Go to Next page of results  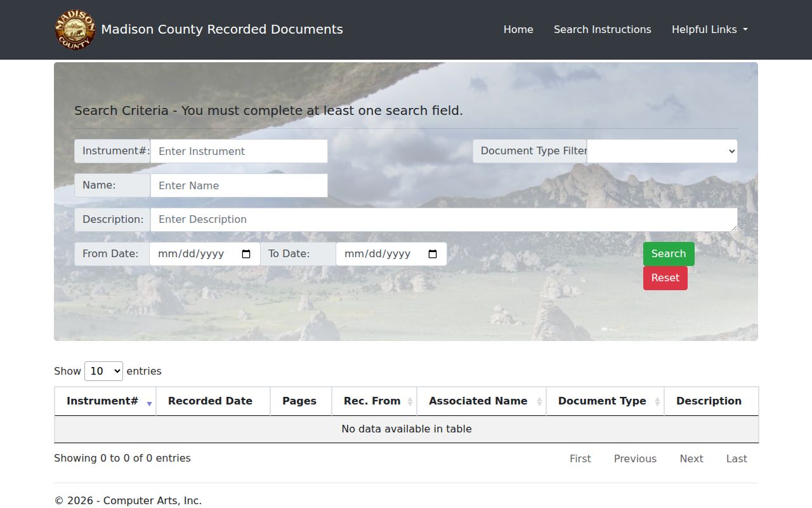click(x=691, y=458)
